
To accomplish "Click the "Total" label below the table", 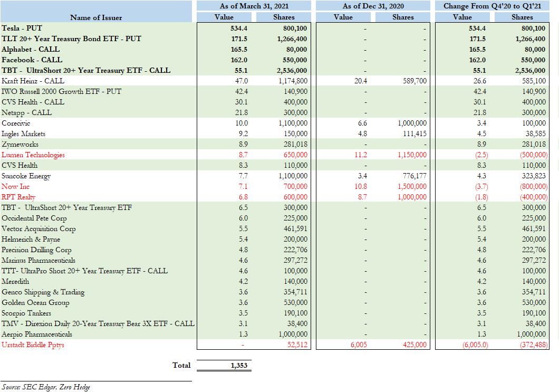I will coord(181,365).
